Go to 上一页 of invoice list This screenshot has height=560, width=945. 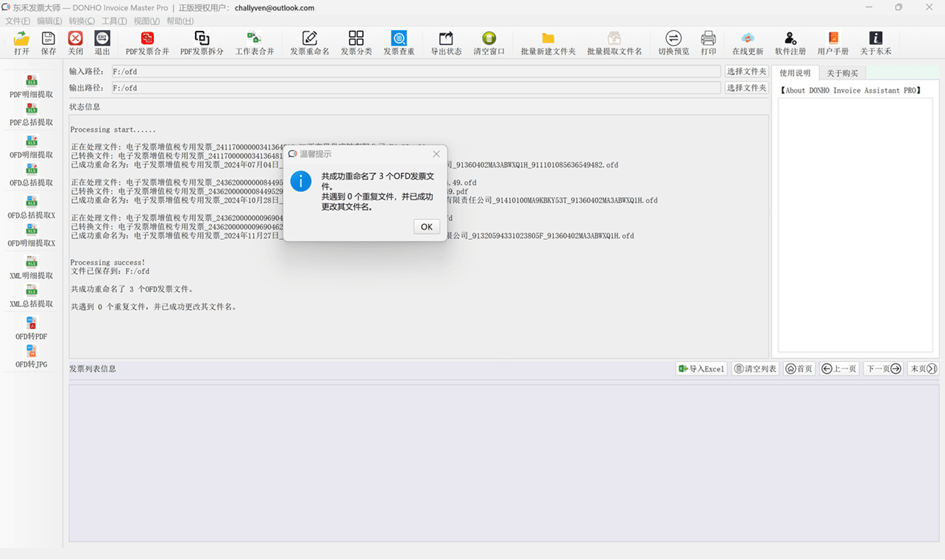(x=839, y=369)
